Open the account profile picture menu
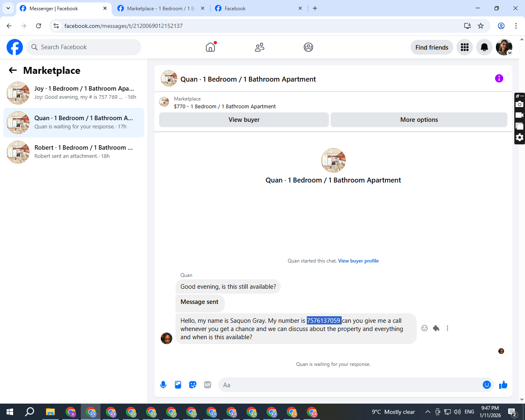 point(504,47)
